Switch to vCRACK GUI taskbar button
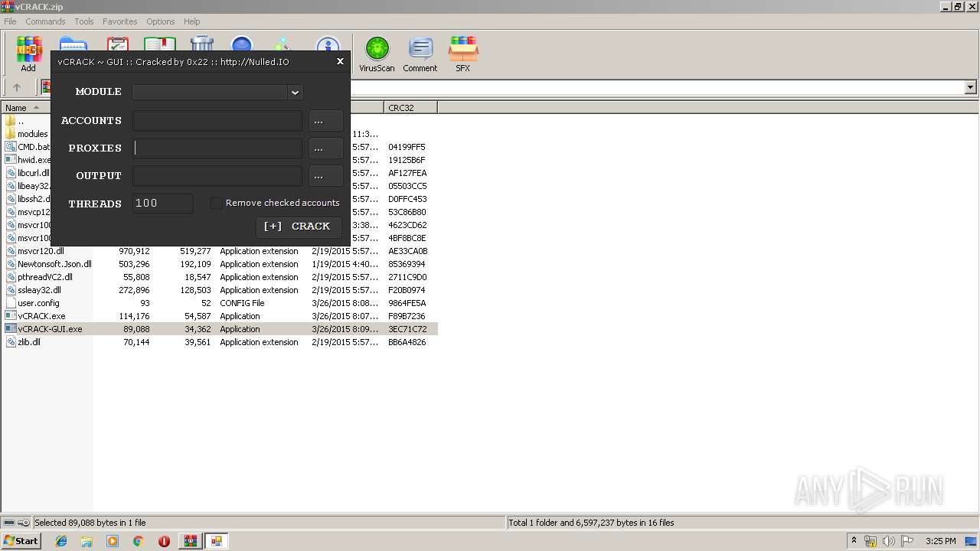Viewport: 980px width, 551px height. tap(217, 541)
